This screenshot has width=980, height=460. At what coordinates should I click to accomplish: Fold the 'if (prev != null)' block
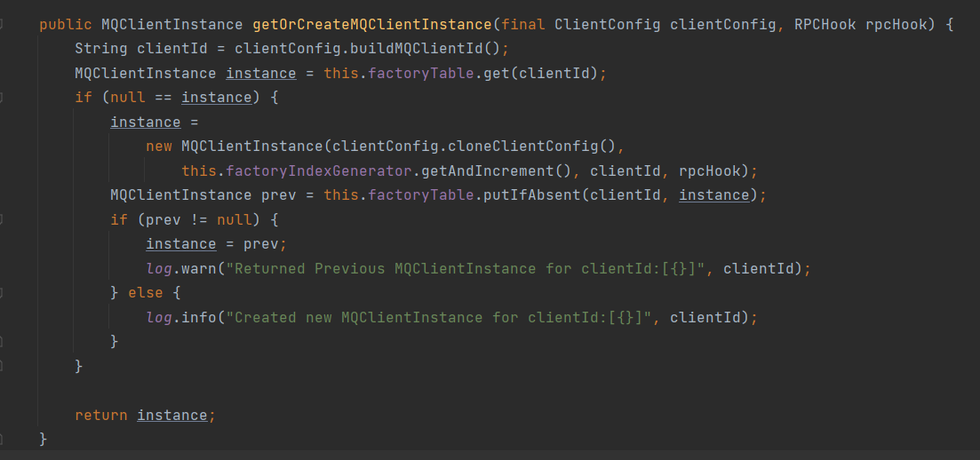2,219
